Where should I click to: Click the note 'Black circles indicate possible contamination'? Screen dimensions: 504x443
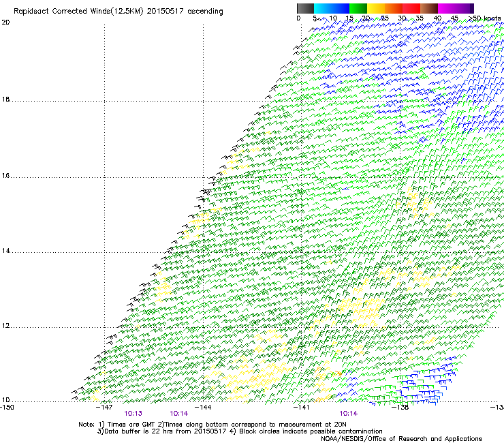pos(311,431)
